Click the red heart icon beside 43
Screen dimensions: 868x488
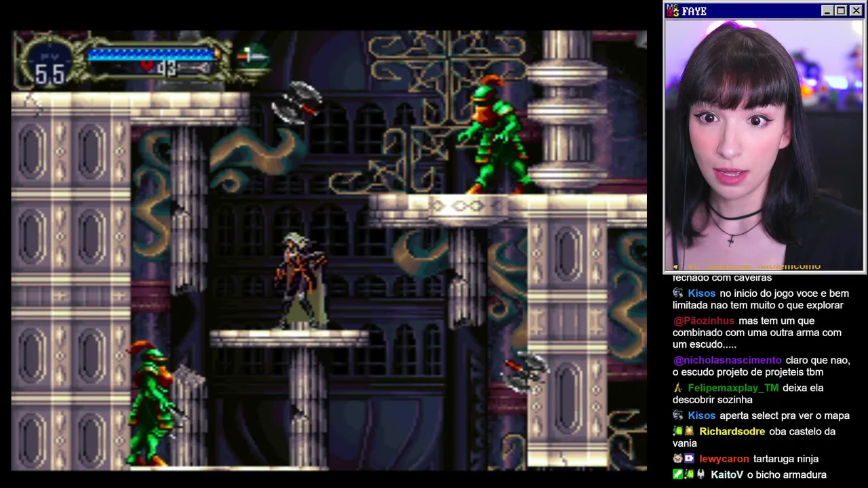point(147,66)
